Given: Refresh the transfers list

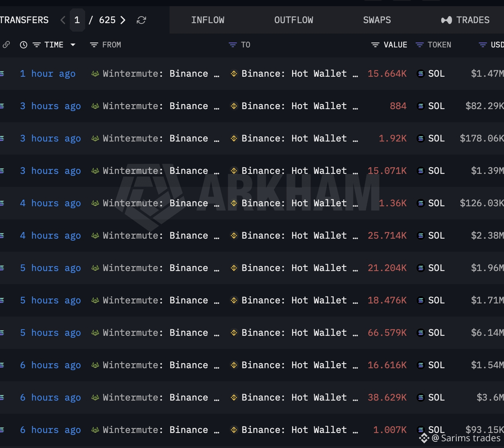Looking at the screenshot, I should coord(141,20).
